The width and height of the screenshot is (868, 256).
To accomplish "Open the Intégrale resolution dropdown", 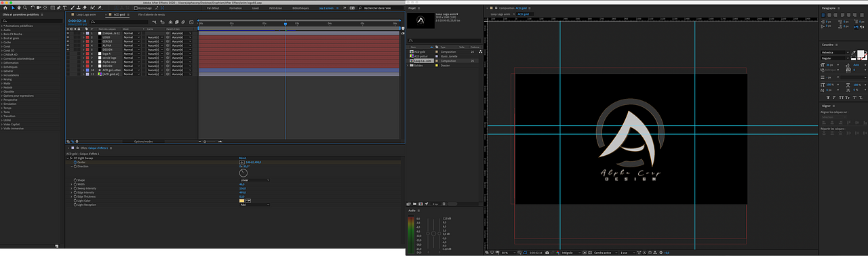I will 571,253.
